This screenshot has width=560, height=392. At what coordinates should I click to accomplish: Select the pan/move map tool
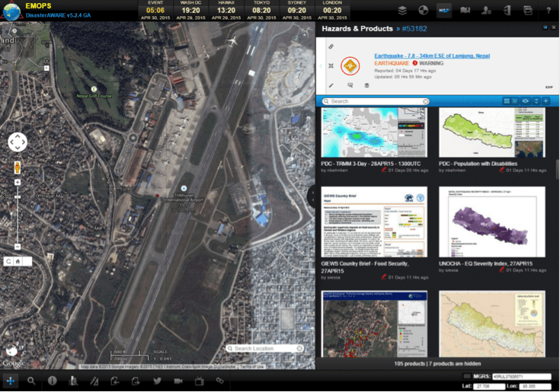[11, 380]
